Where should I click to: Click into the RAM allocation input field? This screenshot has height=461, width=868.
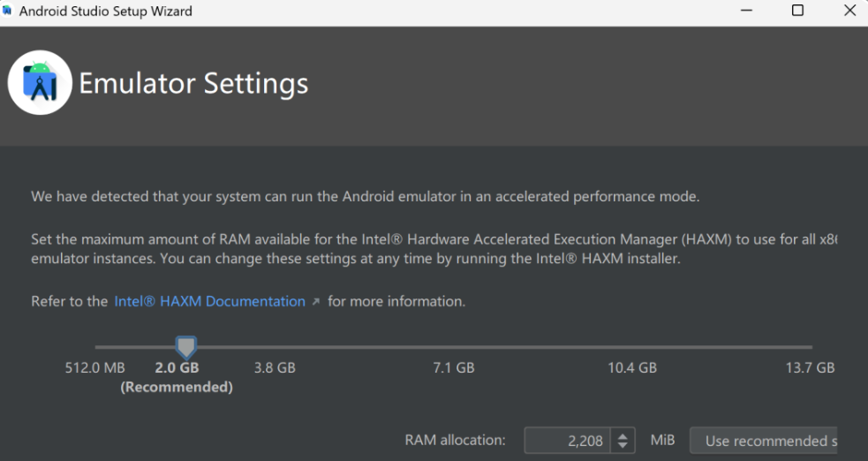(x=565, y=440)
